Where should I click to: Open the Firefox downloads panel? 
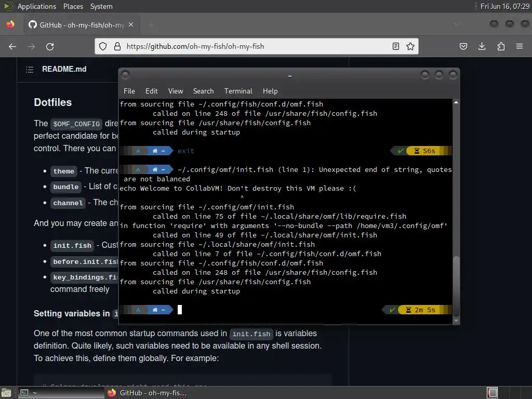[482, 46]
